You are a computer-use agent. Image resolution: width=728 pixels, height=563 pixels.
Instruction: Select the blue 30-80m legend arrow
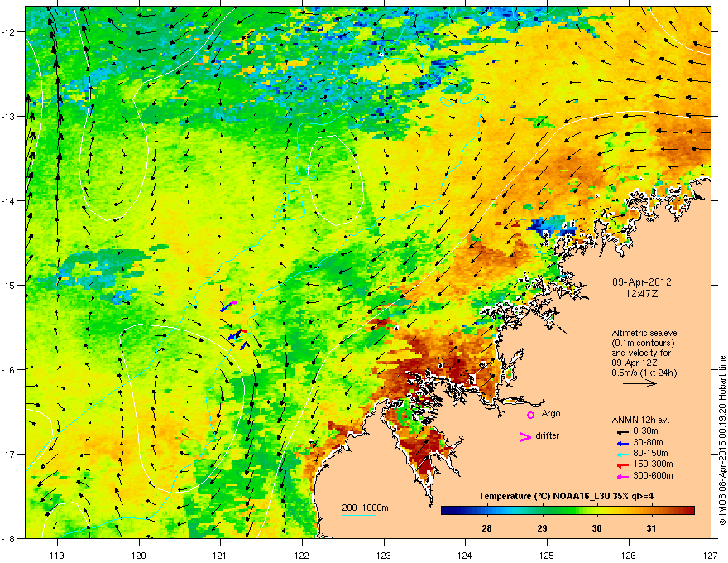(x=622, y=443)
